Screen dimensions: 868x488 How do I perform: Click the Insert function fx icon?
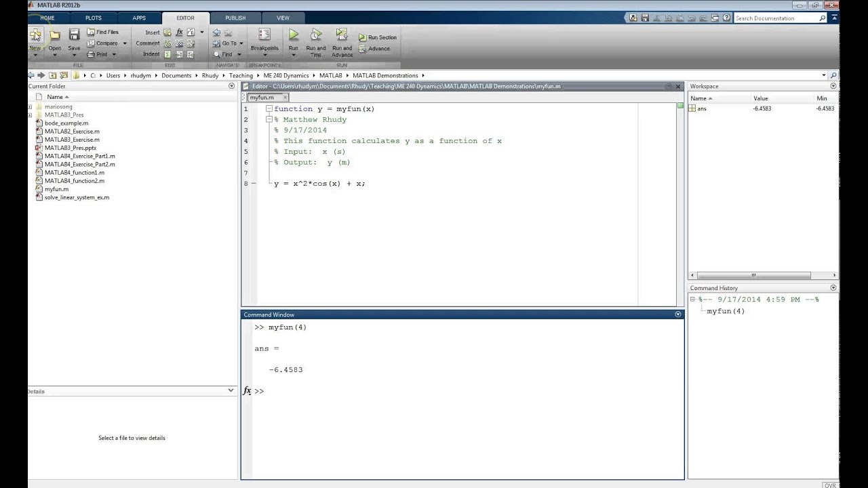[179, 32]
